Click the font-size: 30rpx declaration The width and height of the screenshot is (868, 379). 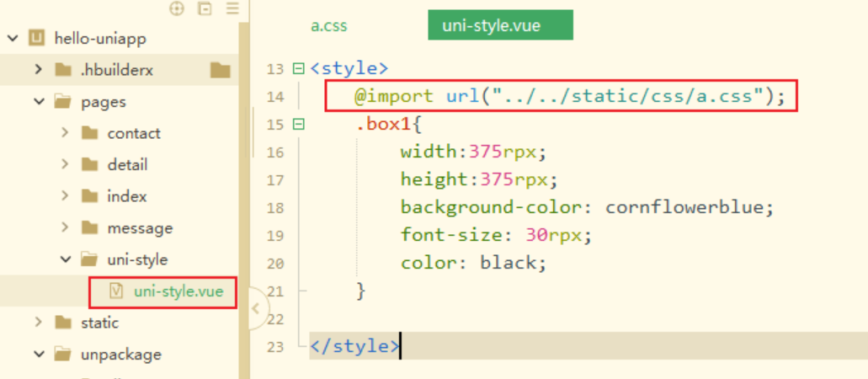pos(497,236)
